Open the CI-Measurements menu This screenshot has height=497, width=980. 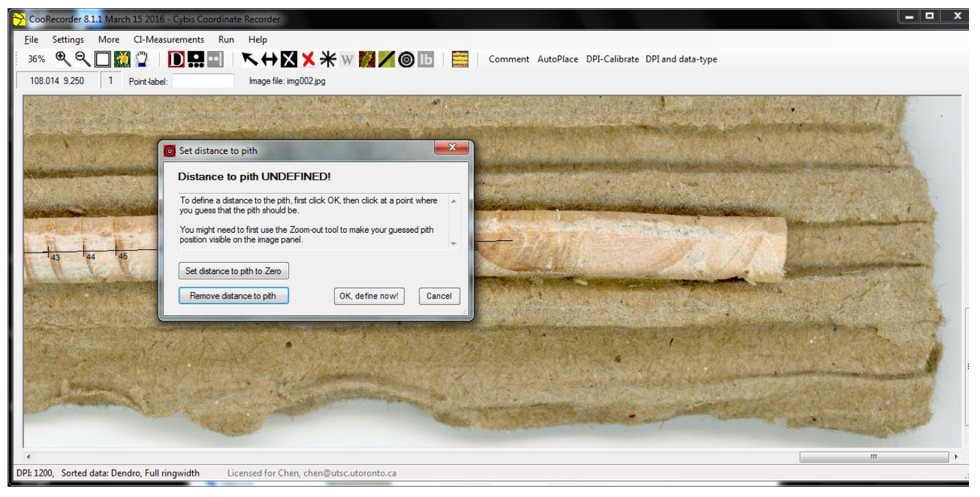tap(169, 40)
